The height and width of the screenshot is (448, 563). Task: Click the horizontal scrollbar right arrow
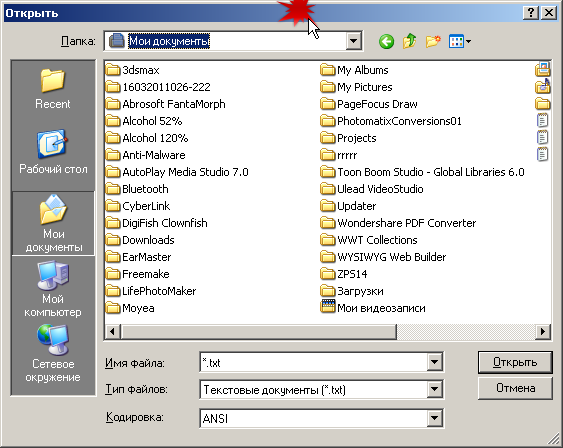[x=543, y=331]
